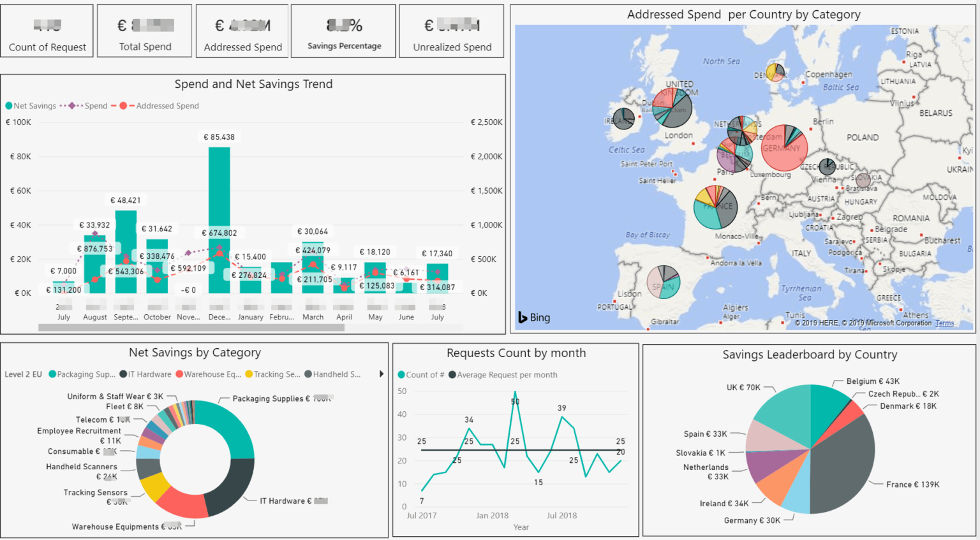Open the Terms link on the map

click(x=944, y=323)
